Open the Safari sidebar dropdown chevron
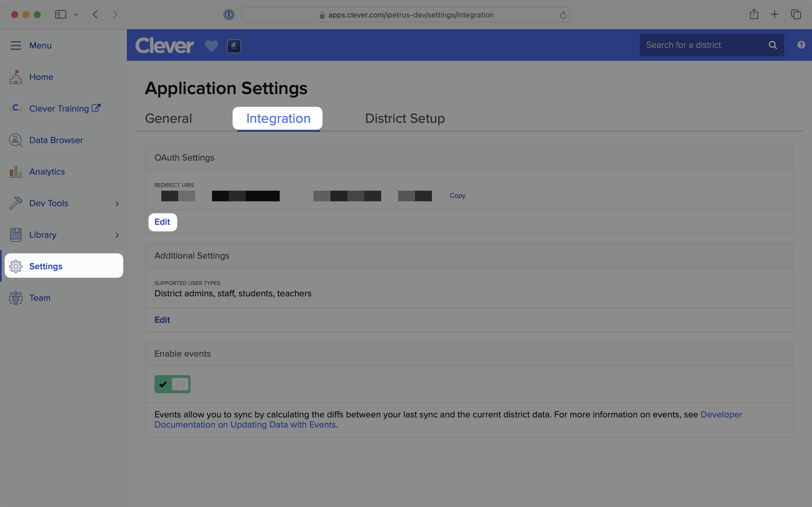The height and width of the screenshot is (507, 812). click(x=76, y=14)
